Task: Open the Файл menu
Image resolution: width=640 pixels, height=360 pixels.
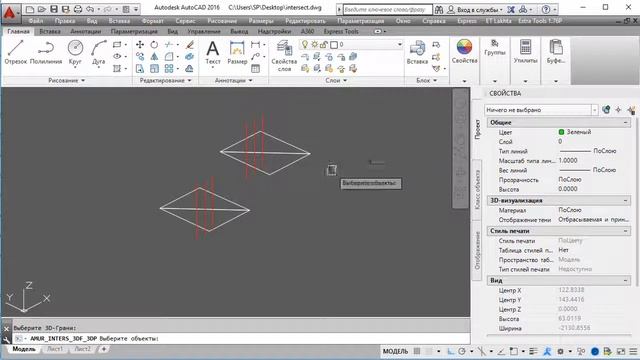Action: click(x=36, y=21)
